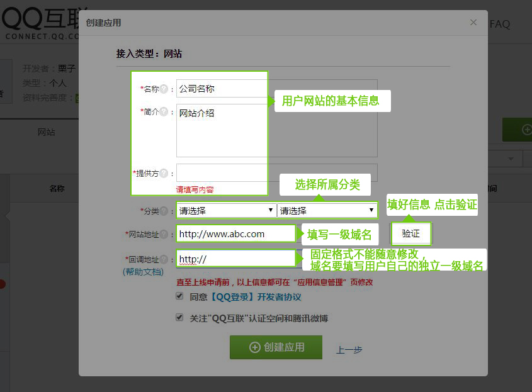The image size is (532, 392).
Task: Click the 网站地址 input field
Action: [236, 233]
